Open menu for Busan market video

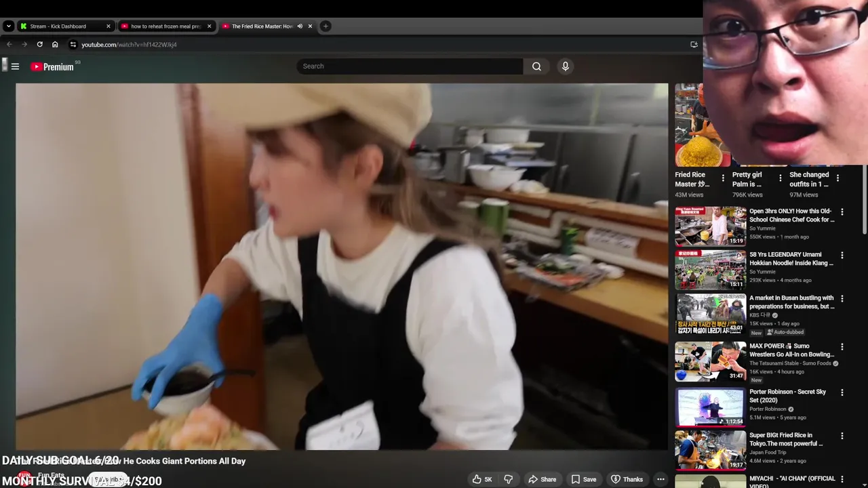(x=842, y=299)
